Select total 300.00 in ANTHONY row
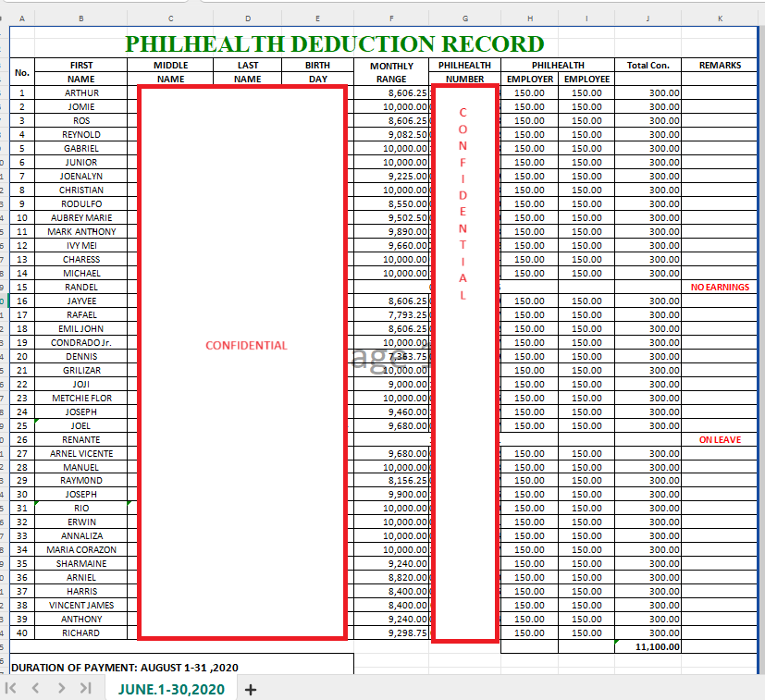 tap(648, 619)
